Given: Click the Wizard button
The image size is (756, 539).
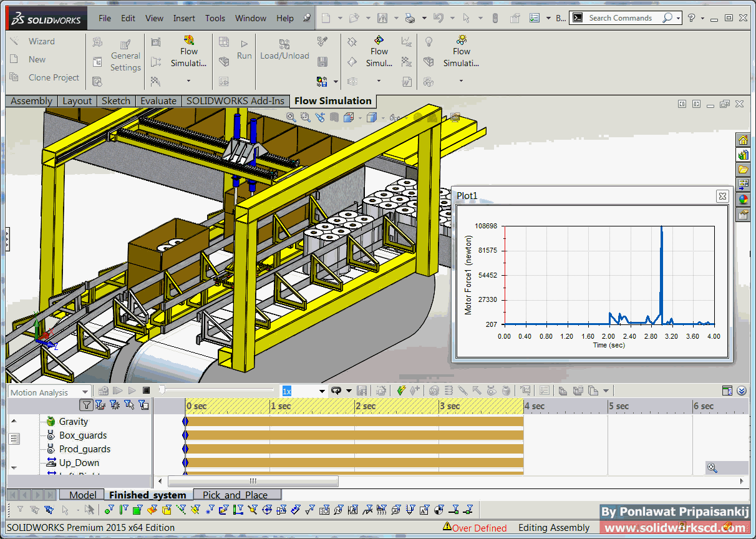Looking at the screenshot, I should (x=41, y=41).
